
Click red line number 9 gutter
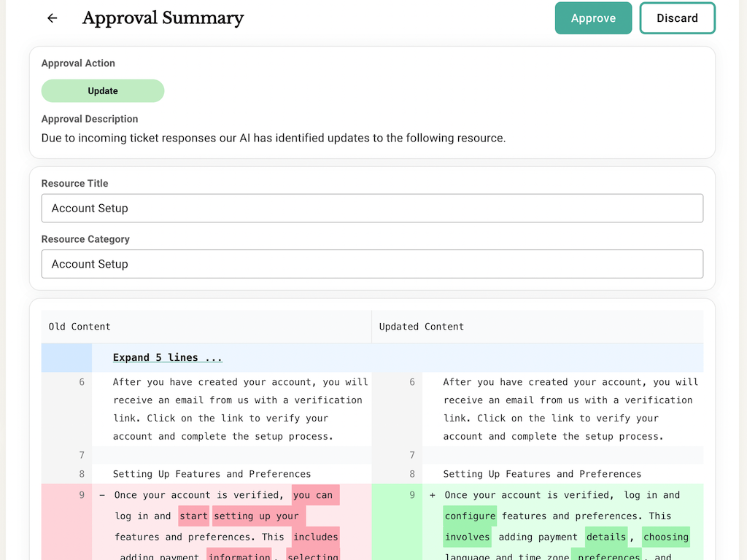point(82,495)
